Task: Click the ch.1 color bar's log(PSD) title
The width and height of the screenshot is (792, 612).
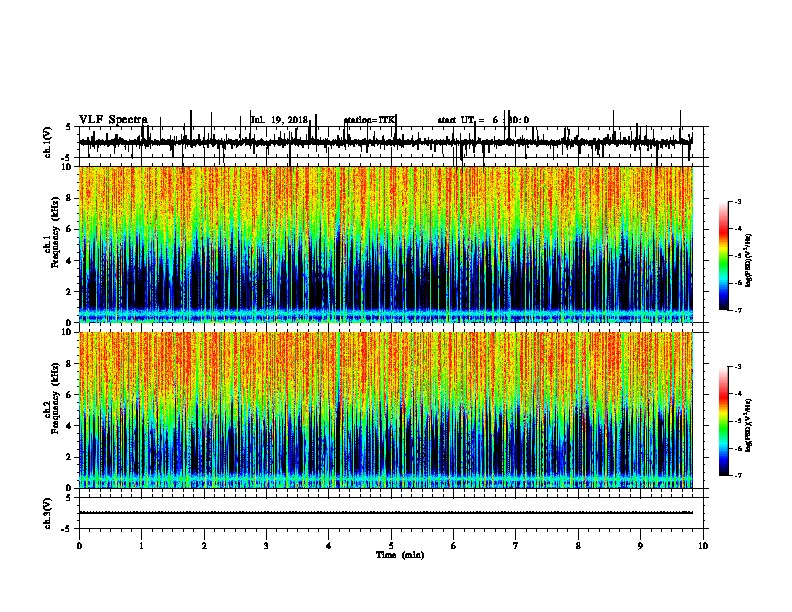Action: tap(748, 260)
